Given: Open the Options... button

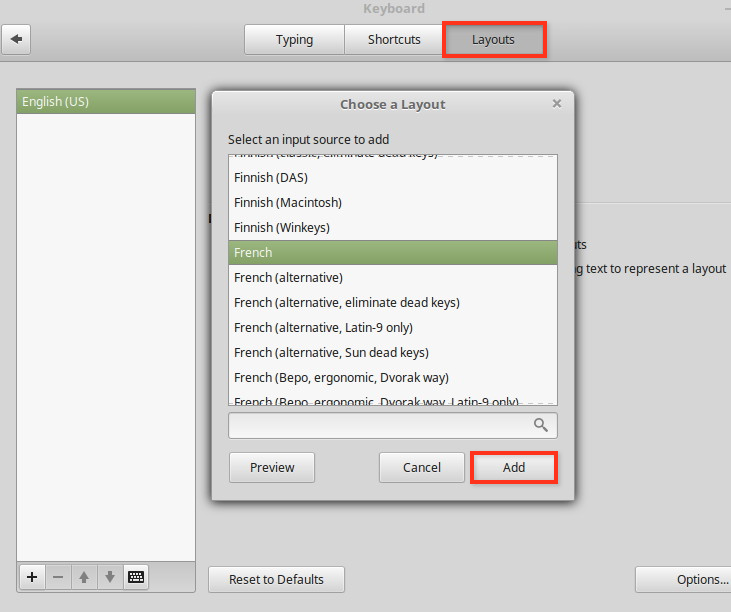Looking at the screenshot, I should click(684, 579).
